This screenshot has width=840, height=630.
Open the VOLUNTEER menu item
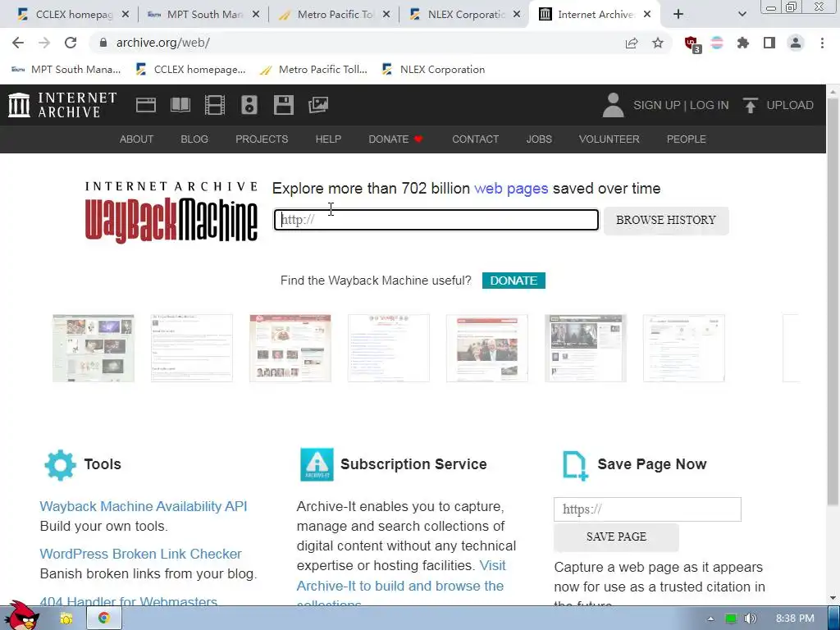609,139
